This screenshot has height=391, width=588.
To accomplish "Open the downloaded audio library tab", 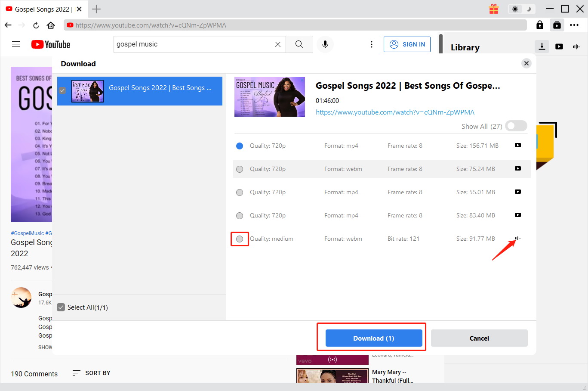I will point(576,47).
